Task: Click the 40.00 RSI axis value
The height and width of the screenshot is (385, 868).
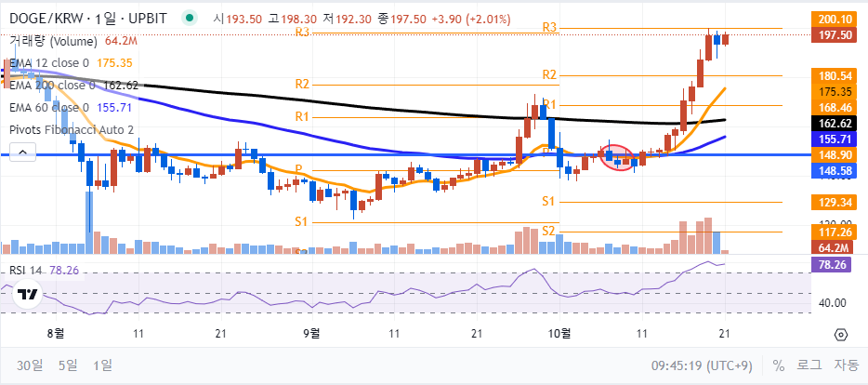Action: coord(832,302)
